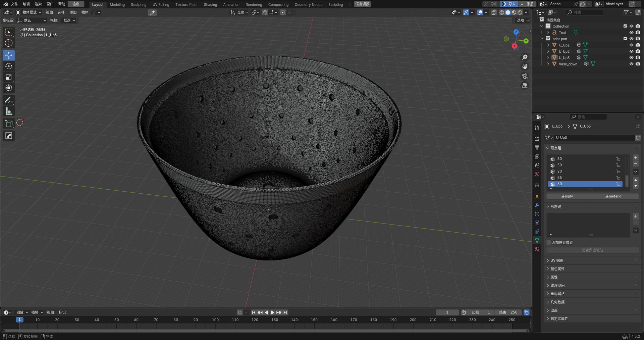
Task: Enable 添加静置位置 checkbox
Action: coord(549,242)
